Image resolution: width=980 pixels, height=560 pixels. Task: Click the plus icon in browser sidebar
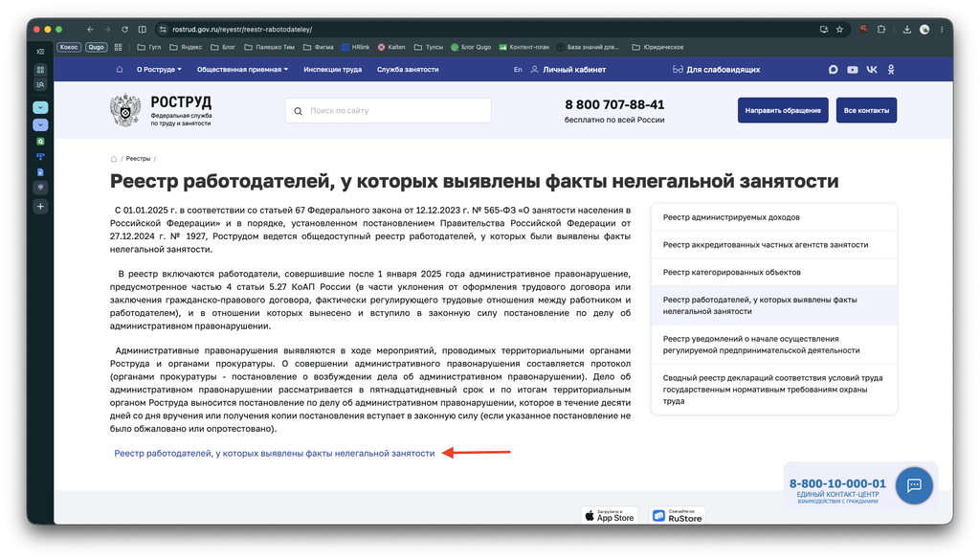tap(40, 206)
